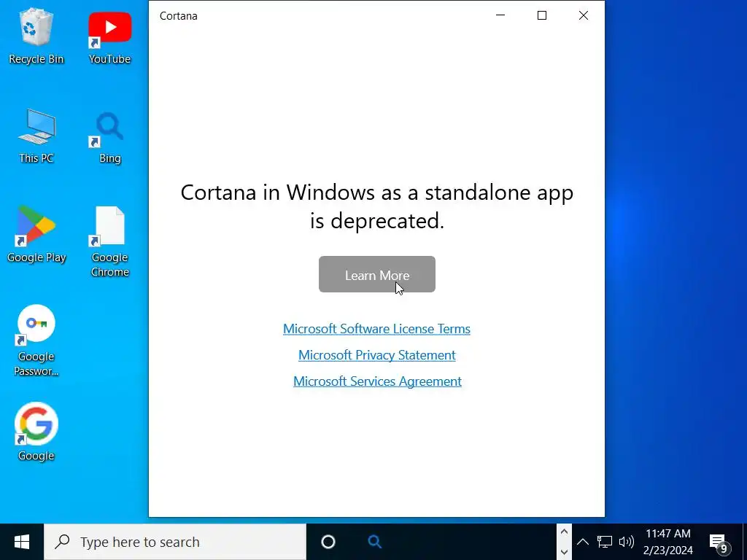This screenshot has height=560, width=747.
Task: Open the network status tray icon
Action: click(605, 542)
